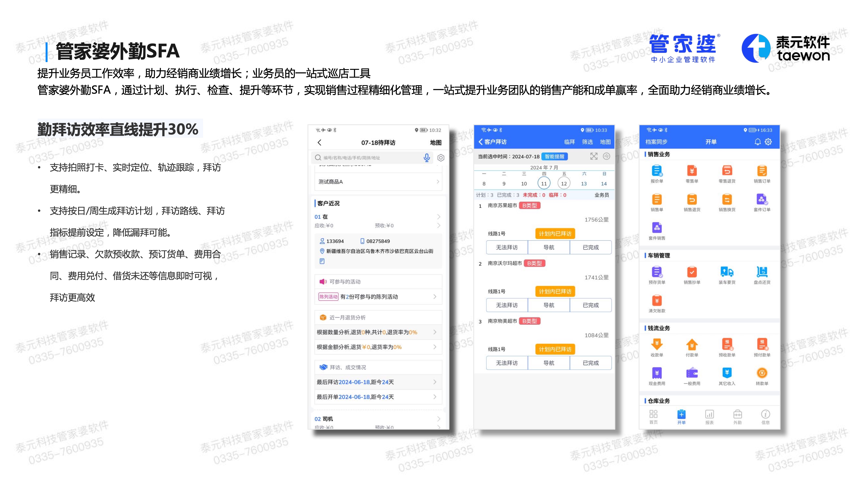Click the customer search input field
Screen dimensions: 868x488
(372, 158)
